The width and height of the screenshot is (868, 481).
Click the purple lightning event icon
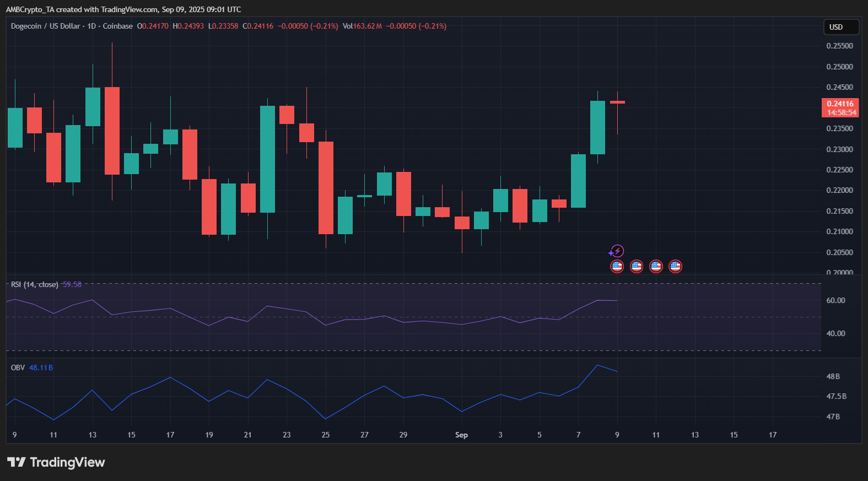click(x=617, y=251)
